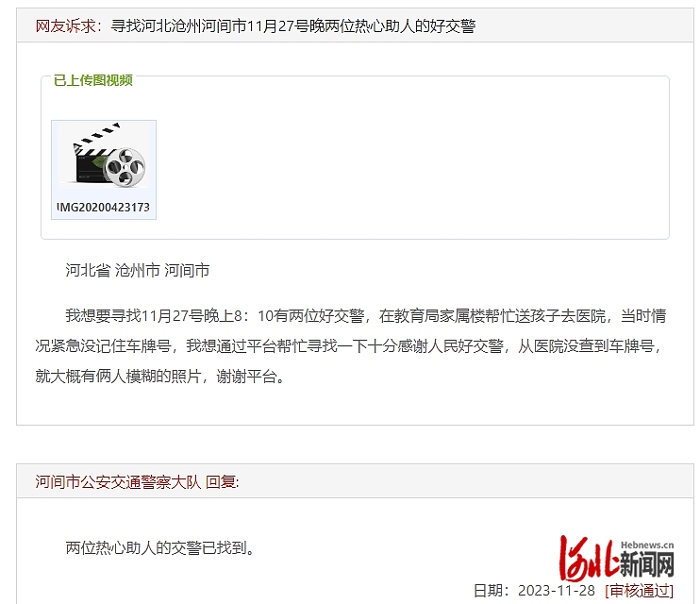Select the reply text 两位热心助人的交警已找到

point(159,547)
